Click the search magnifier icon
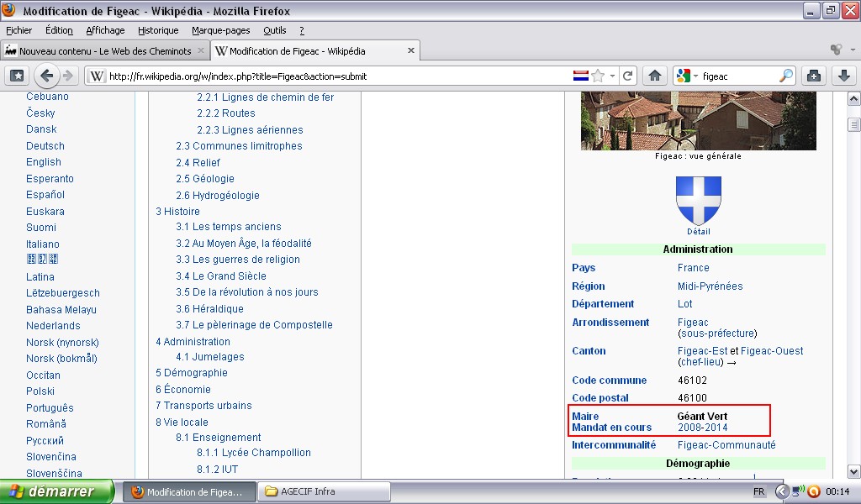This screenshot has height=504, width=861. click(786, 76)
